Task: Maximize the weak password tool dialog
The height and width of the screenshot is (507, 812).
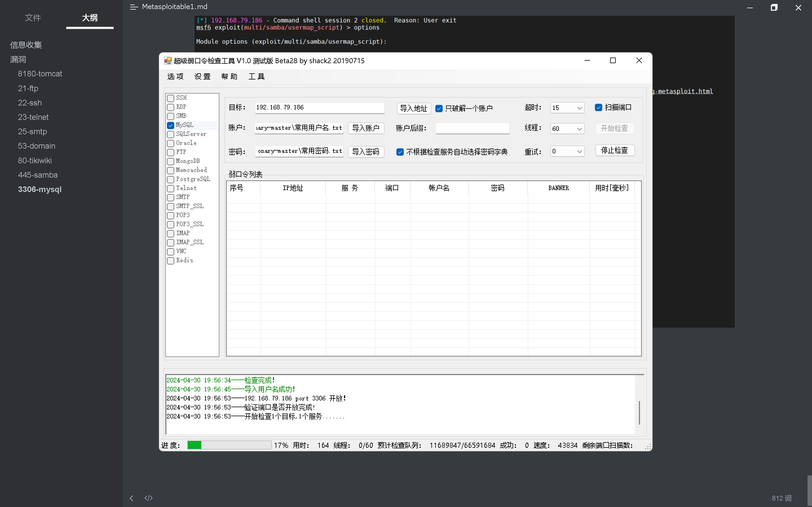Action: 612,61
